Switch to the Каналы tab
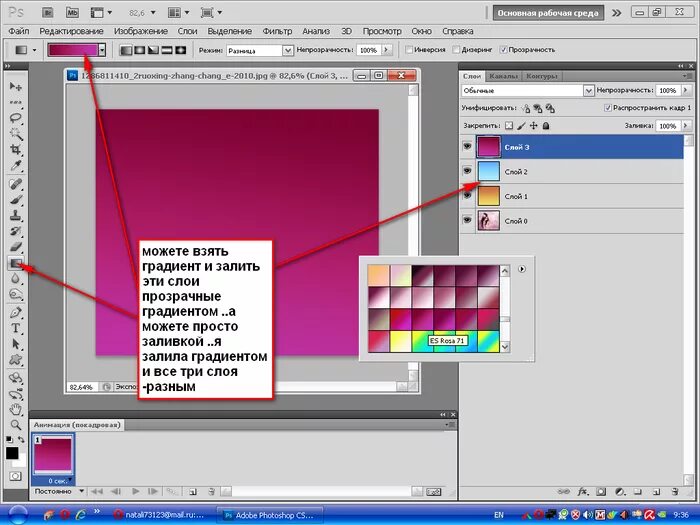The height and width of the screenshot is (525, 700). tap(503, 76)
